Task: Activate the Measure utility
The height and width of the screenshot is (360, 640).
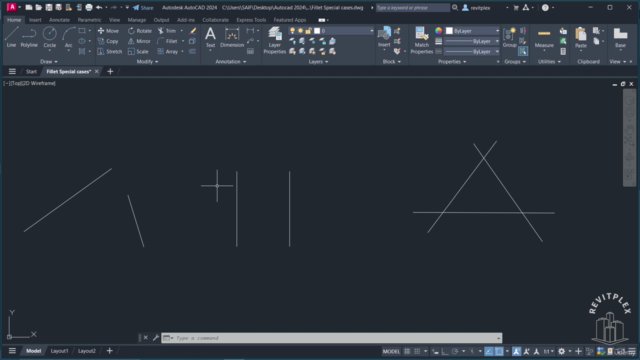Action: [x=544, y=38]
